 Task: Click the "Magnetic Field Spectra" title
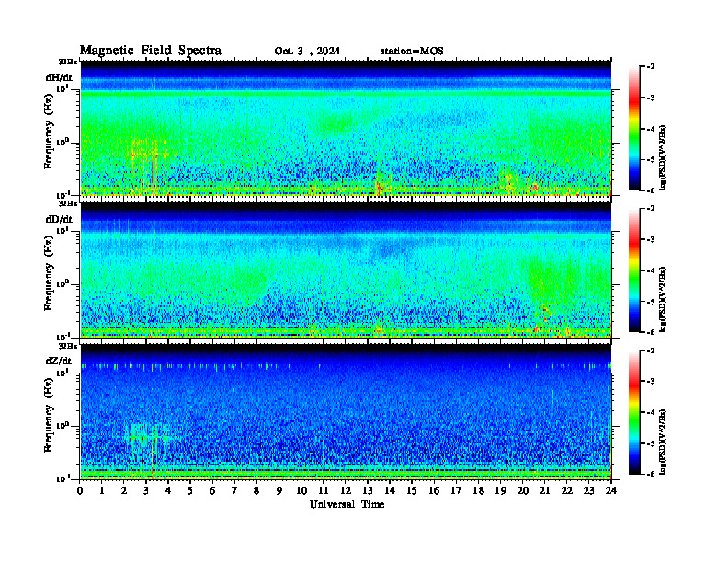click(x=151, y=51)
